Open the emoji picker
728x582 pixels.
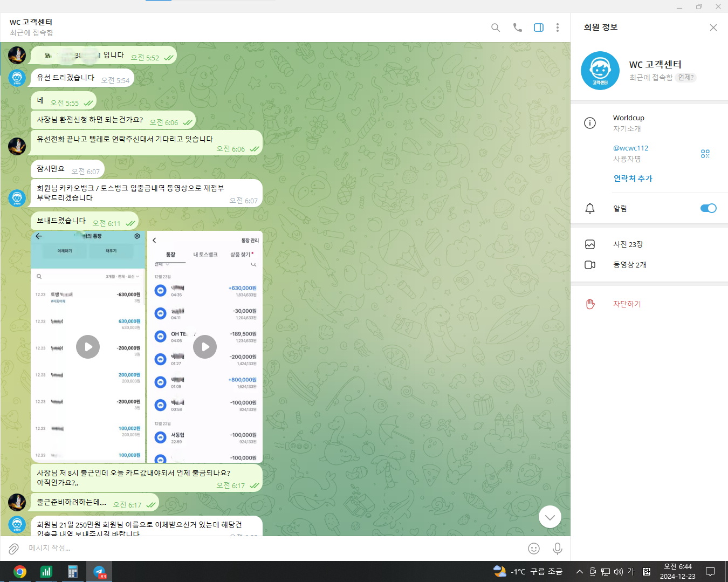pos(533,549)
